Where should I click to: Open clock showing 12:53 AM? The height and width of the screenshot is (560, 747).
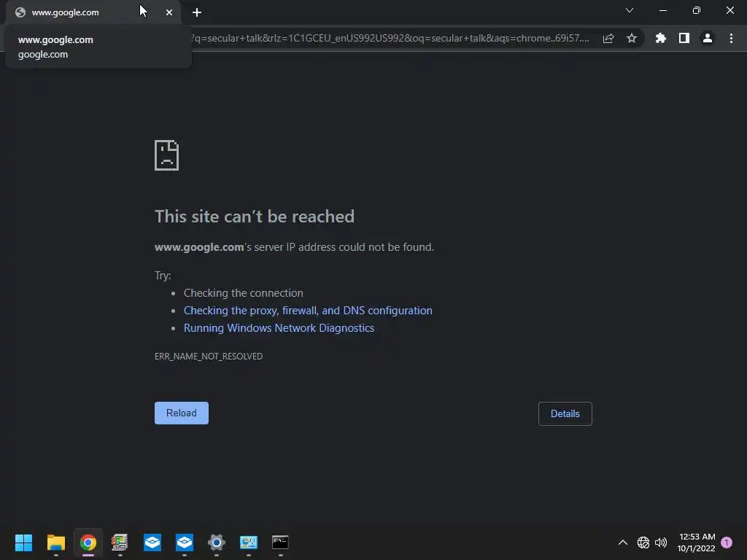697,542
